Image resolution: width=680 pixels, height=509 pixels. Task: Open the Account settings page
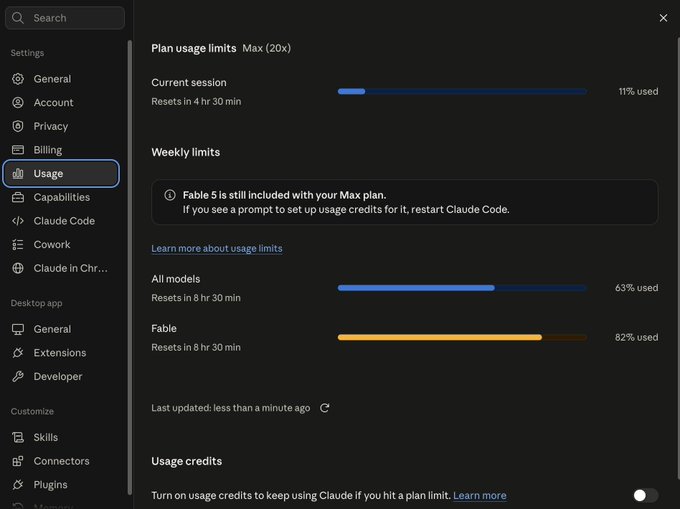pos(61,102)
